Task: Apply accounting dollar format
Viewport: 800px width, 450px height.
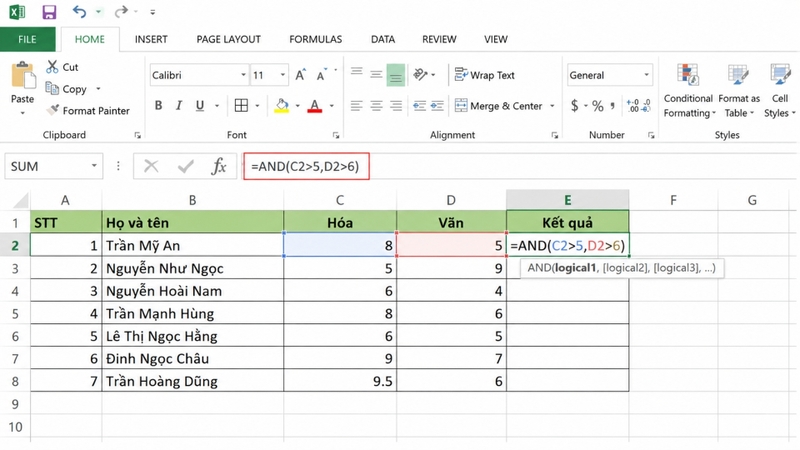Action: 574,106
